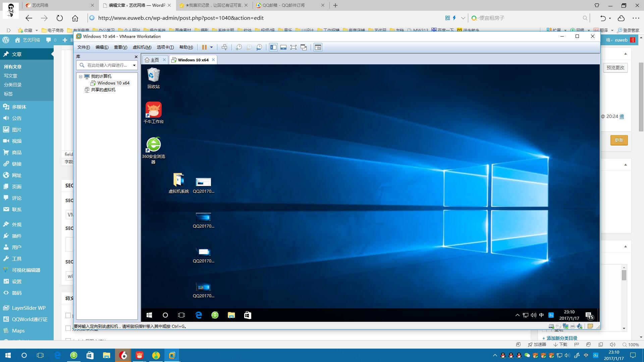Toggle the library sidebar view icon
Image resolution: width=644 pixels, height=362 pixels.
pos(273,47)
